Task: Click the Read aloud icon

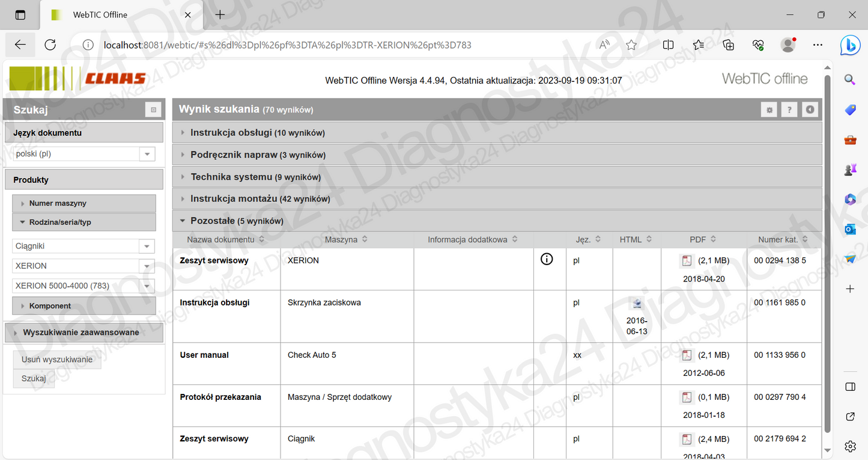Action: pos(605,44)
